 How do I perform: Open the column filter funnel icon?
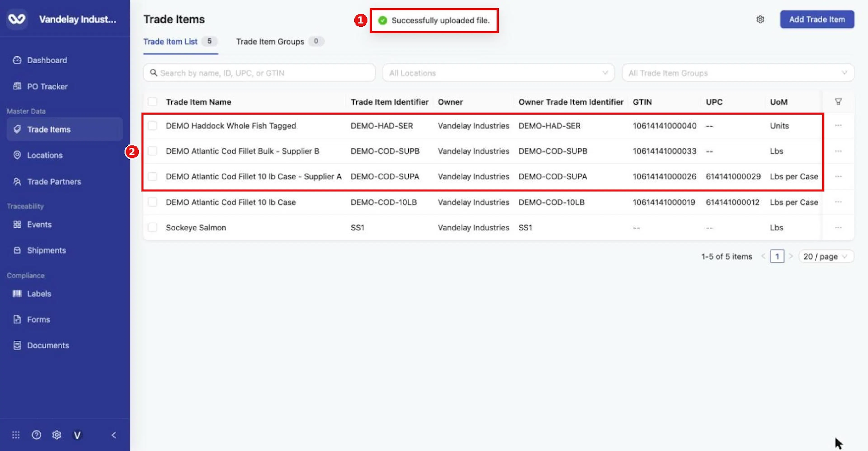(838, 102)
